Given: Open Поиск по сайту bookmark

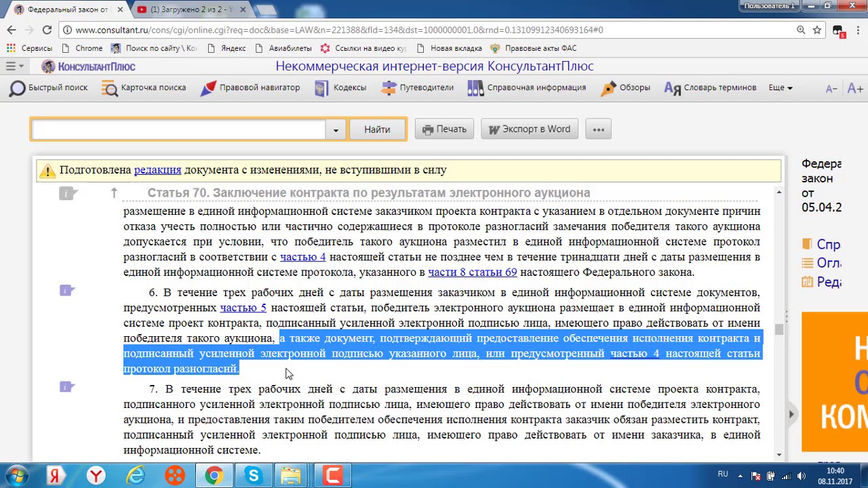Looking at the screenshot, I should point(154,48).
